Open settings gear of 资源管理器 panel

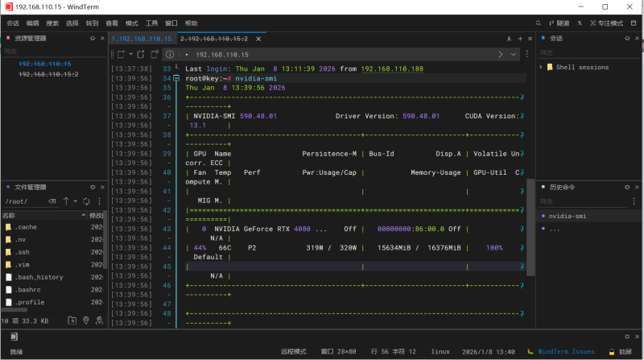(x=93, y=39)
